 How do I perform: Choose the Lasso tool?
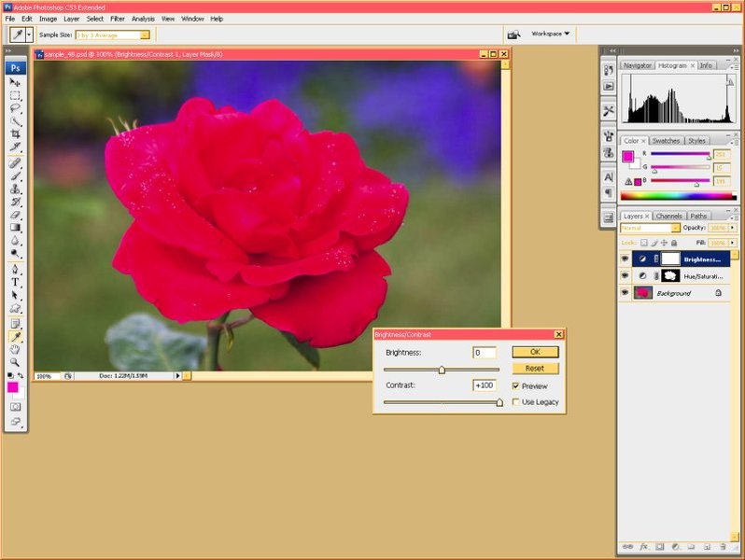pos(16,108)
